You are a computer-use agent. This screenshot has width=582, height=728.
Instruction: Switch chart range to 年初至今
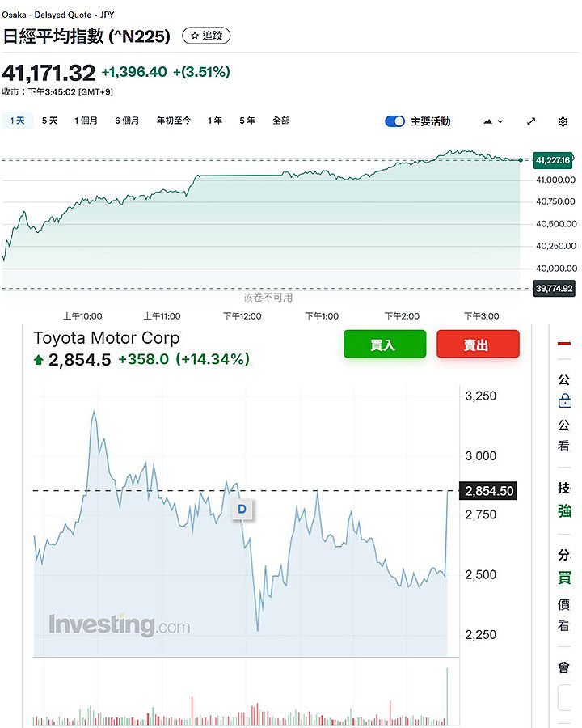173,121
